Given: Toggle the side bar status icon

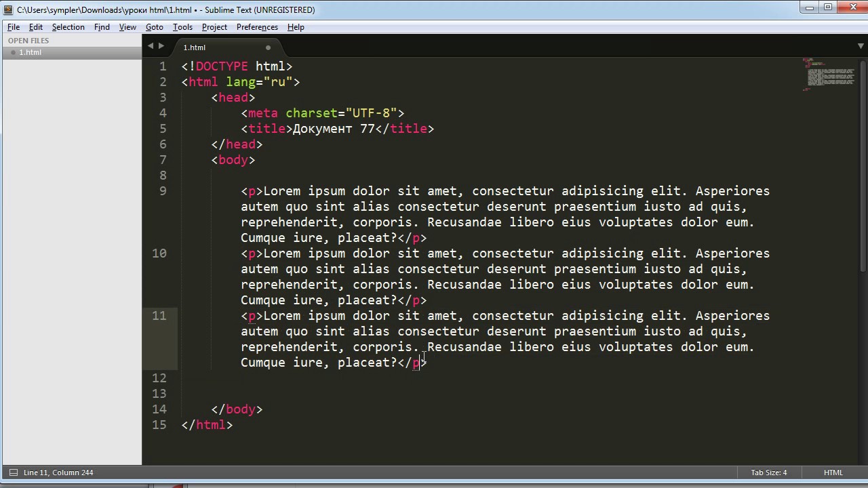Looking at the screenshot, I should [12, 472].
